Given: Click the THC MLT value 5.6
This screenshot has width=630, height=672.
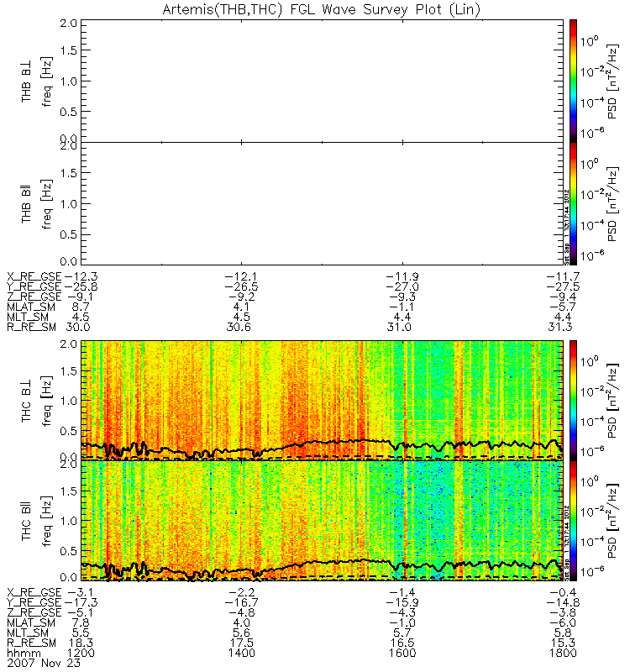Looking at the screenshot, I should pyautogui.click(x=242, y=633).
